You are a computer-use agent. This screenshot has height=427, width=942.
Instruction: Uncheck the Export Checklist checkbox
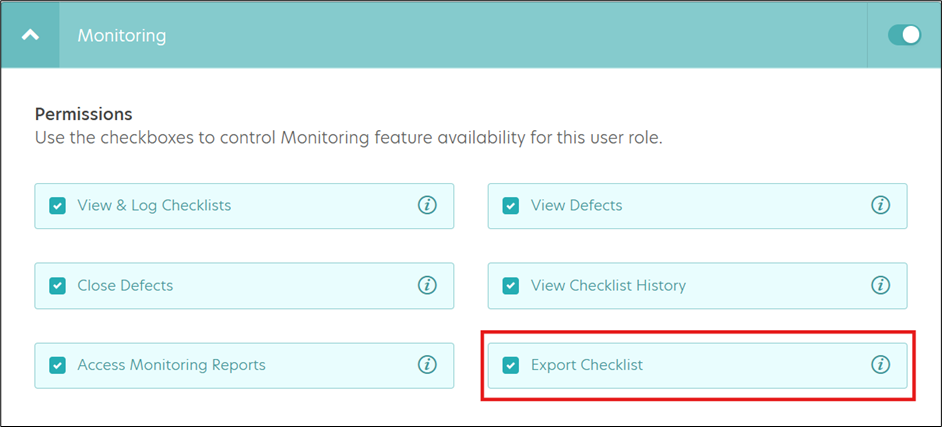pyautogui.click(x=511, y=365)
